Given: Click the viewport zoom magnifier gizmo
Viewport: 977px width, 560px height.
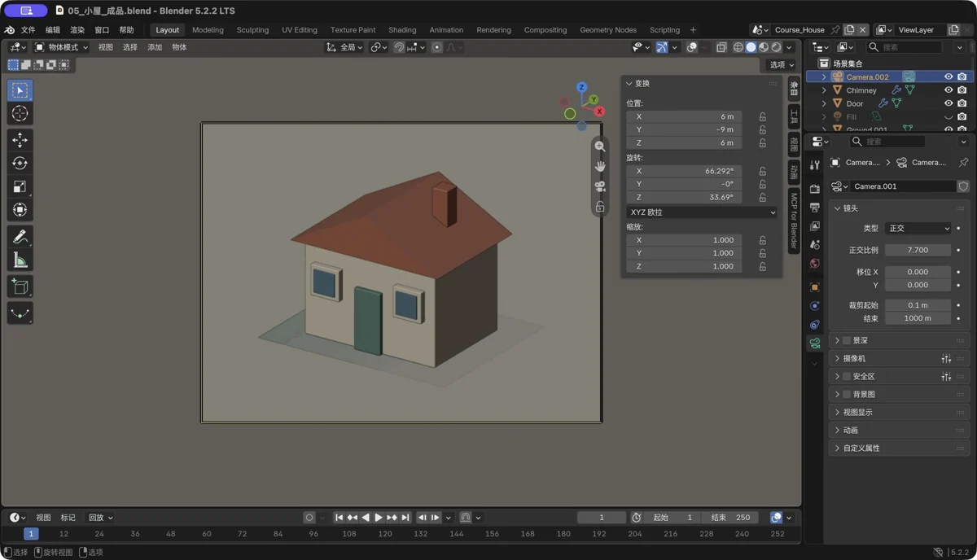Looking at the screenshot, I should point(600,147).
